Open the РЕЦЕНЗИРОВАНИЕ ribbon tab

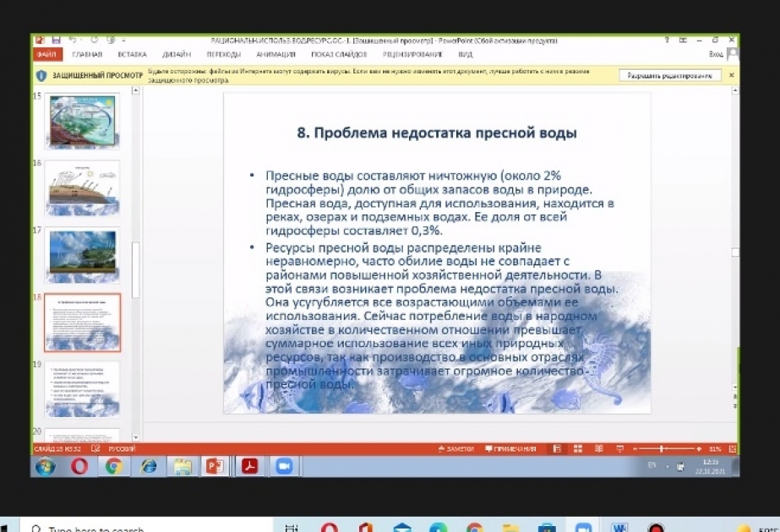[x=412, y=54]
